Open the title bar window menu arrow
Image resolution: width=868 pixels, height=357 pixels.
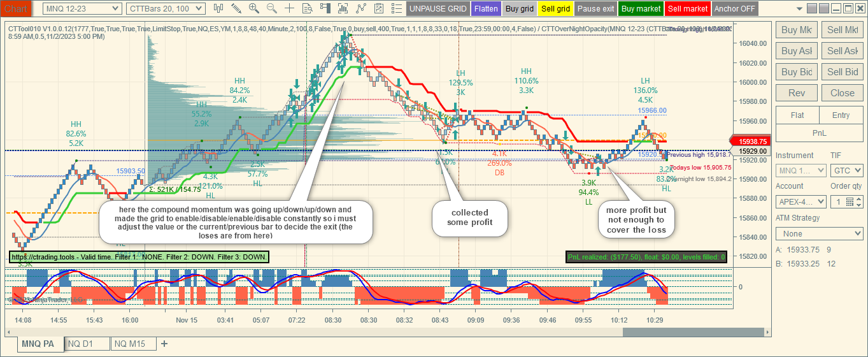pos(799,8)
